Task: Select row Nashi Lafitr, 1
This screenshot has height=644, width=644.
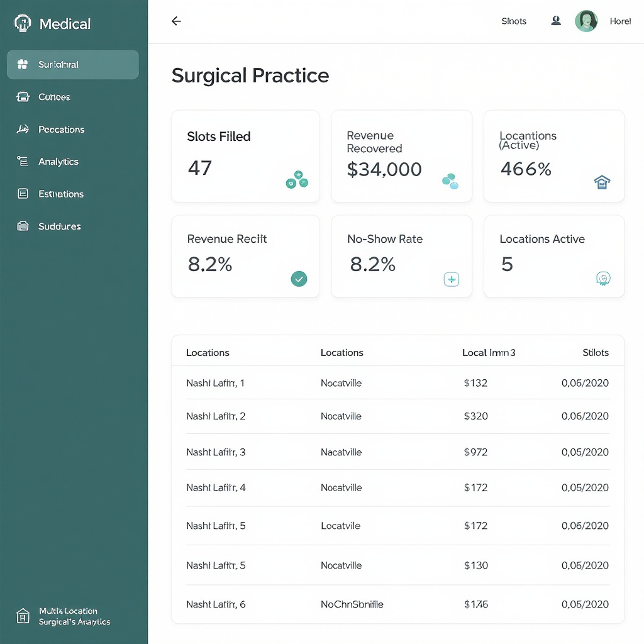Action: [397, 383]
